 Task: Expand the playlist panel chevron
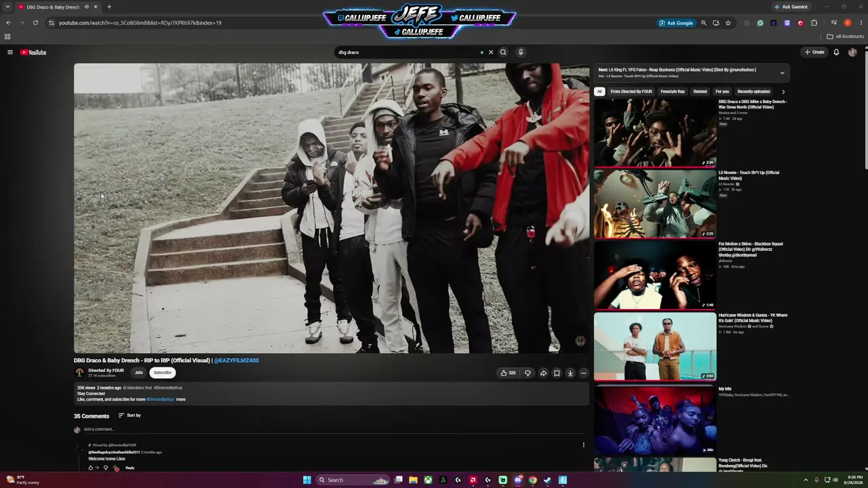click(782, 73)
